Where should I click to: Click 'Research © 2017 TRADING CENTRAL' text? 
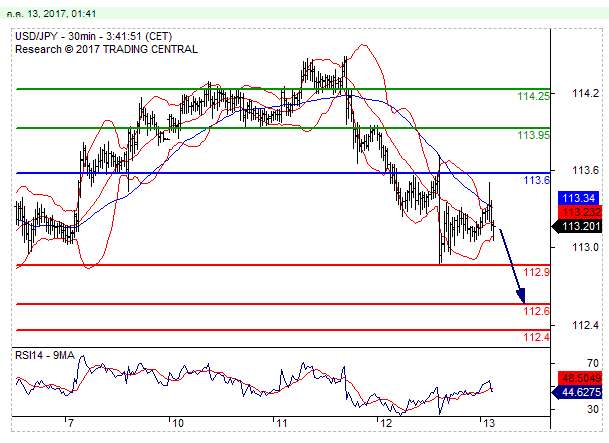pos(106,49)
